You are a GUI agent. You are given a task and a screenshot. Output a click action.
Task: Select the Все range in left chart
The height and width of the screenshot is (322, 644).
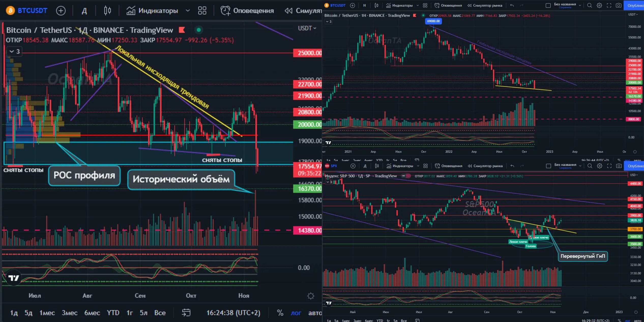[x=160, y=313]
